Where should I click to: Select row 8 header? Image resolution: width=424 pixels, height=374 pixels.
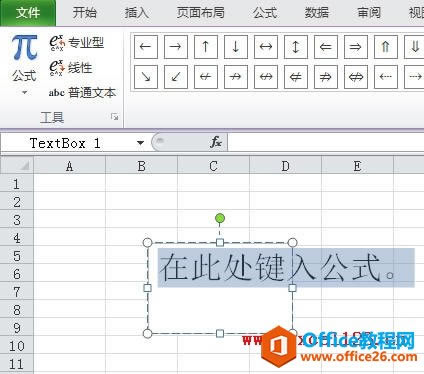[x=17, y=309]
